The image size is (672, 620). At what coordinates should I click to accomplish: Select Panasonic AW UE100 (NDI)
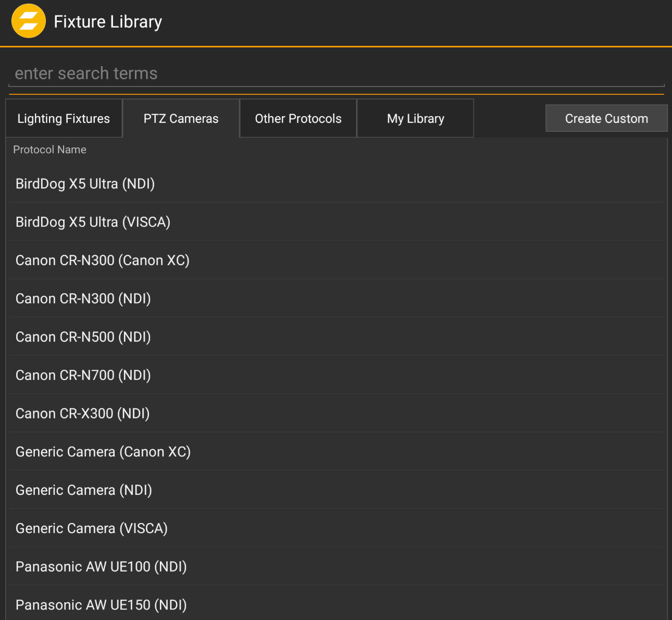337,566
